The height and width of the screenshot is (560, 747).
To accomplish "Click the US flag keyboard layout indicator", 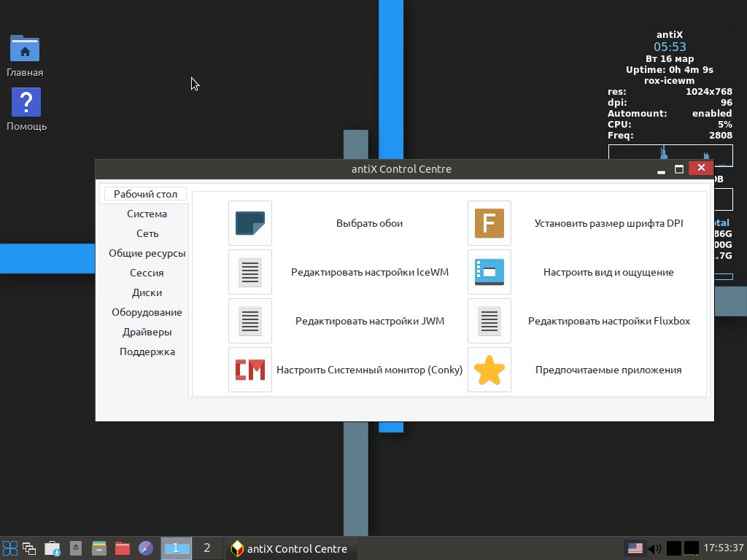I will (635, 548).
